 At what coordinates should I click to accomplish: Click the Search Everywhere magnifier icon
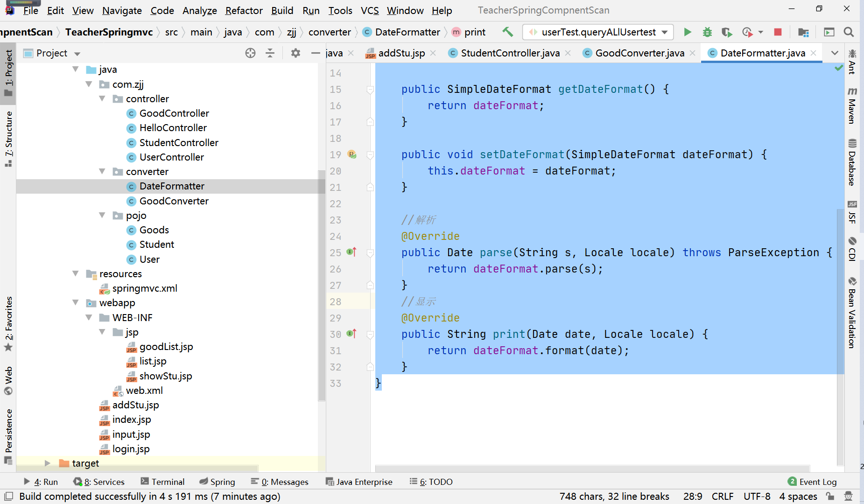pos(849,32)
